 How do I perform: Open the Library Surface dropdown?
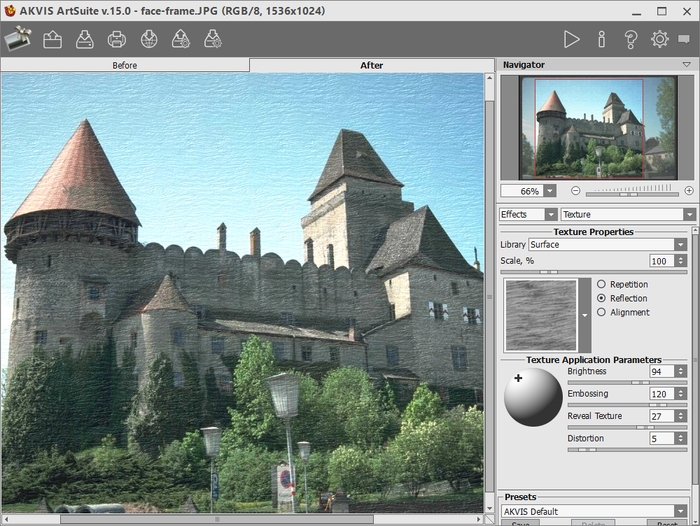pos(680,245)
